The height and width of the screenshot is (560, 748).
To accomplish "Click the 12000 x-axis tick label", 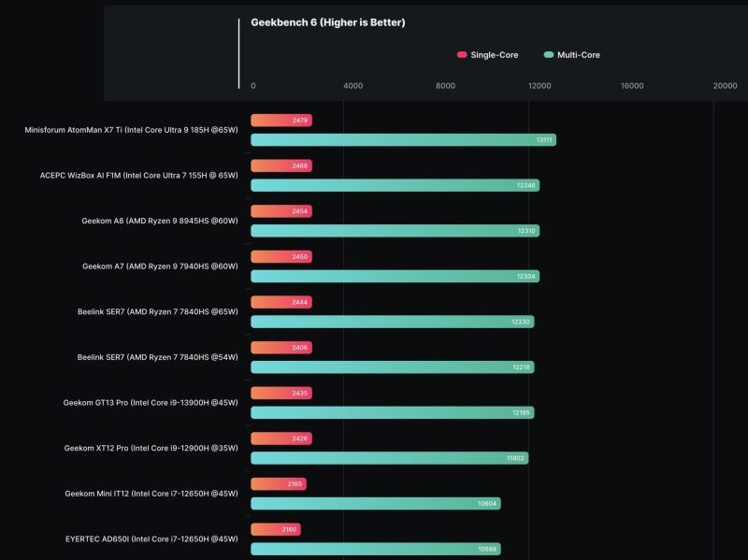I will pos(539,86).
